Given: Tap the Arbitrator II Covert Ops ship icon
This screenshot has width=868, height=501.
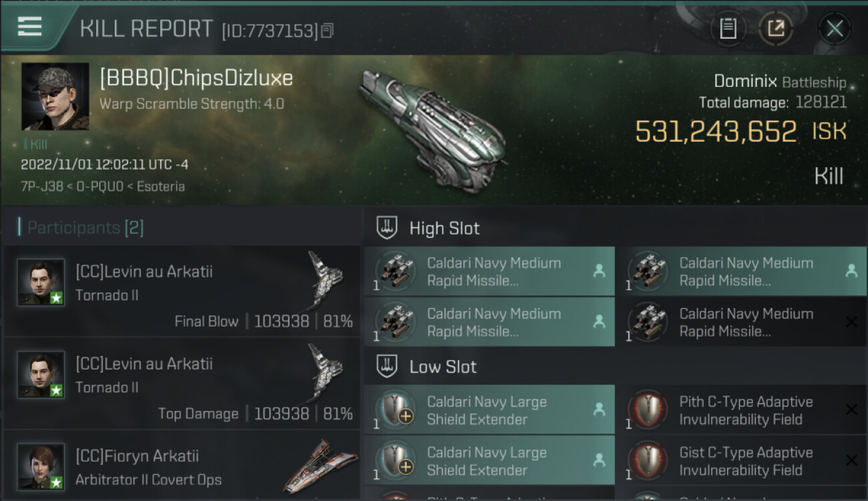Looking at the screenshot, I should [320, 465].
